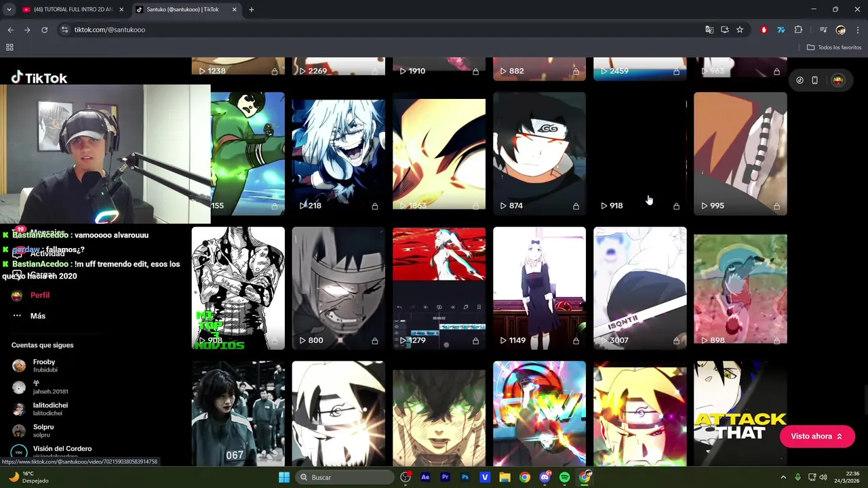Open the video with 218 views
The height and width of the screenshot is (488, 868).
click(338, 154)
